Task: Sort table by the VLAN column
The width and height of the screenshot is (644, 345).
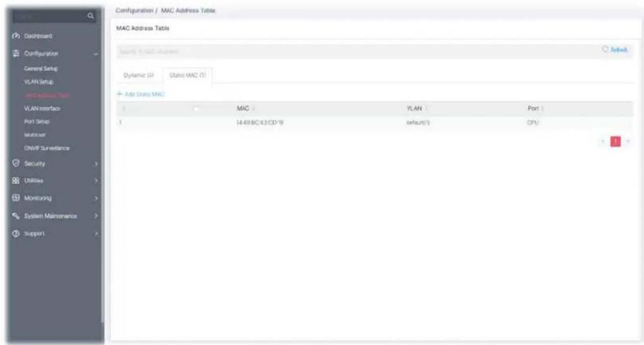Action: [417, 108]
